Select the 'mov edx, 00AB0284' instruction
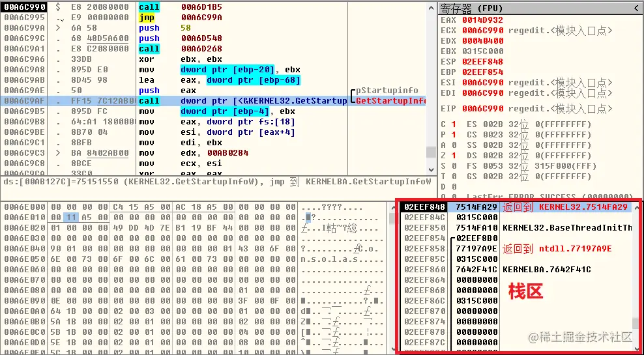This screenshot has width=644, height=355. 194,153
